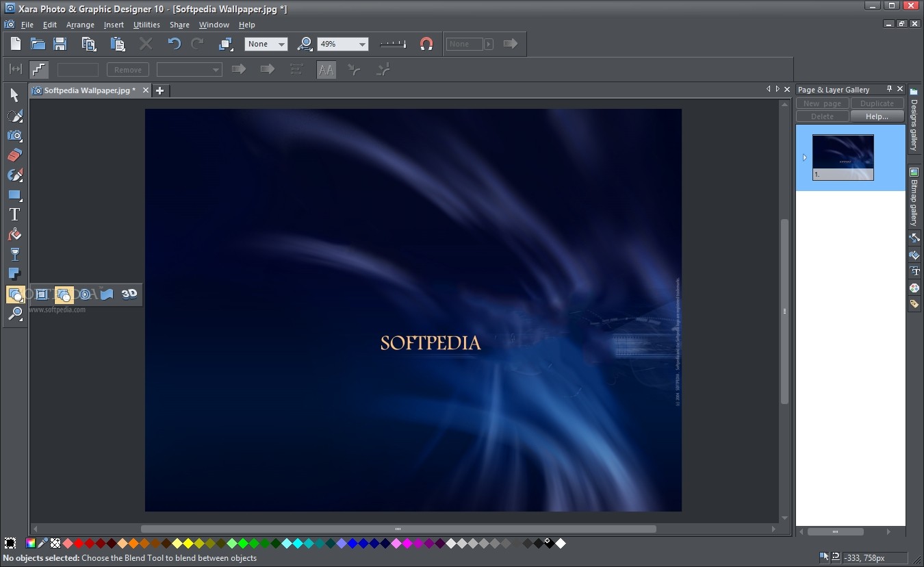Open the Fill gallery sidebar icon
The image size is (924, 567).
(914, 255)
